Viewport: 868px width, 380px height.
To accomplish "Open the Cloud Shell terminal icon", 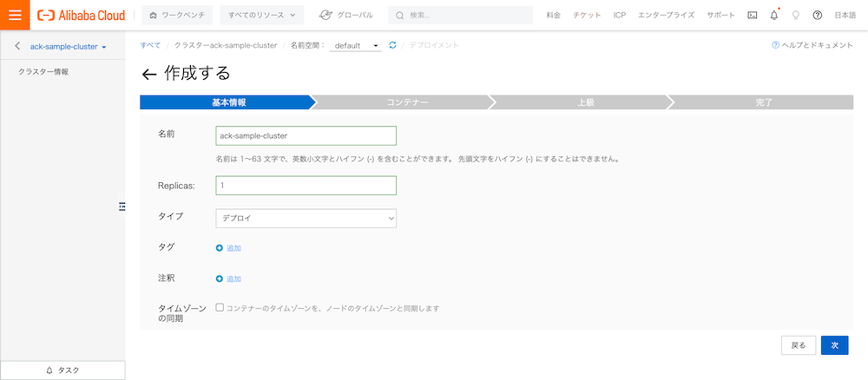I will click(x=752, y=16).
